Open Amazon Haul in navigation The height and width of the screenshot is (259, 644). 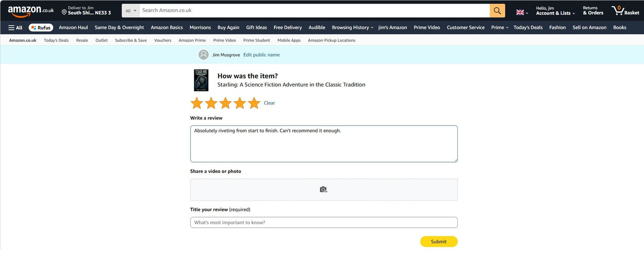pyautogui.click(x=73, y=28)
